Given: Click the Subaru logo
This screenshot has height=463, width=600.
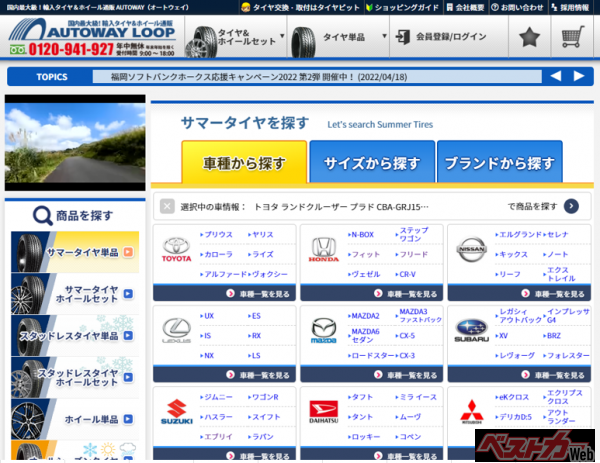Looking at the screenshot, I should coord(471,331).
